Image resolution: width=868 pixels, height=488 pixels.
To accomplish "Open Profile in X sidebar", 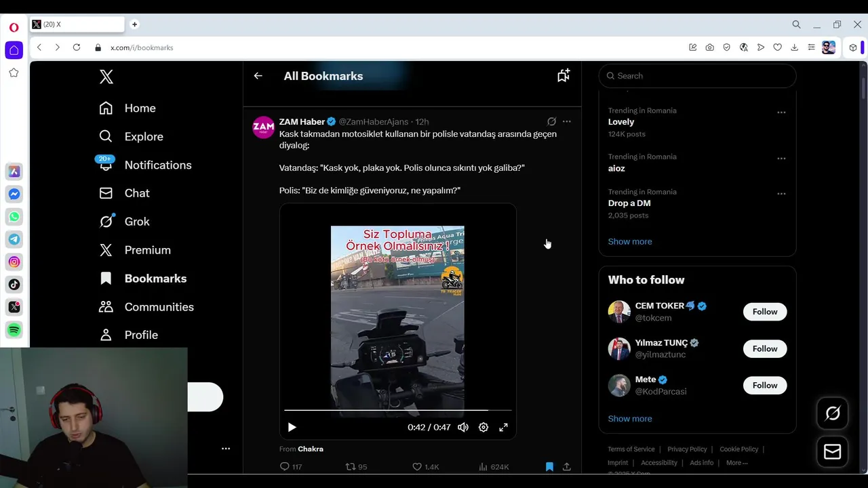I will (x=128, y=335).
